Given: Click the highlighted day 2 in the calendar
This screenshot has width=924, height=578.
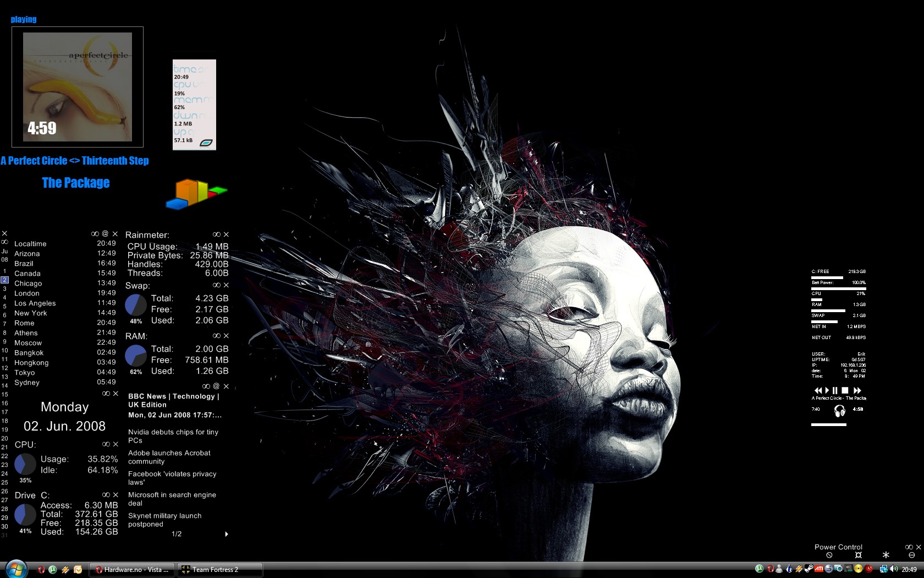Looking at the screenshot, I should click(4, 280).
